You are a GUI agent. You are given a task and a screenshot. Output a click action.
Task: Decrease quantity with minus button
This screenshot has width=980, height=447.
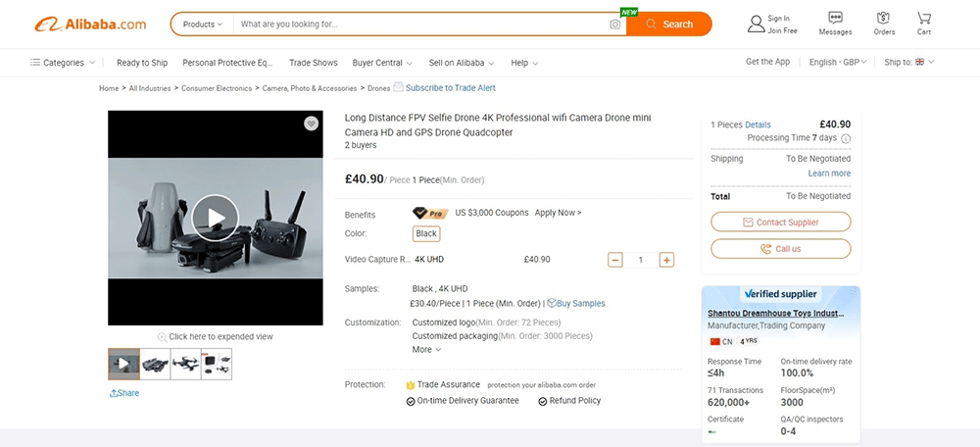click(615, 260)
